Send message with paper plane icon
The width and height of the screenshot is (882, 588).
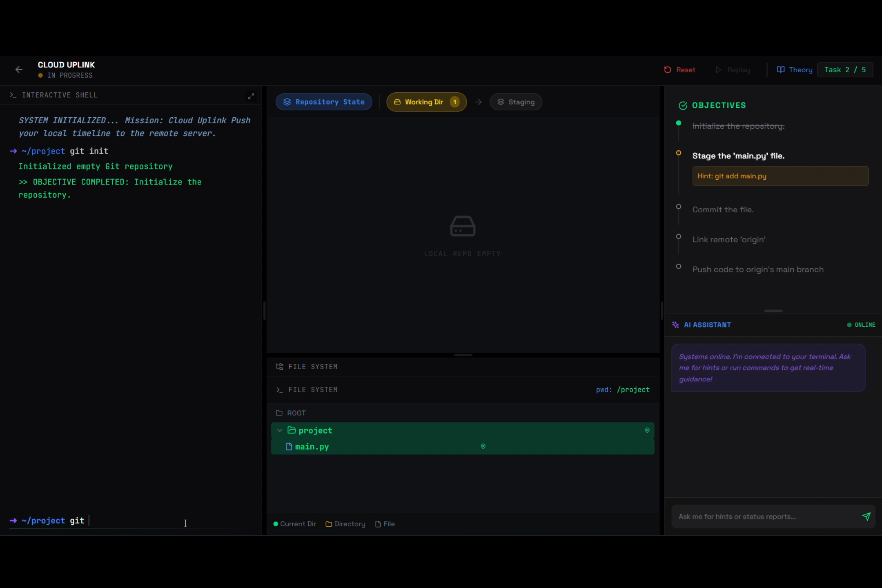point(866,517)
